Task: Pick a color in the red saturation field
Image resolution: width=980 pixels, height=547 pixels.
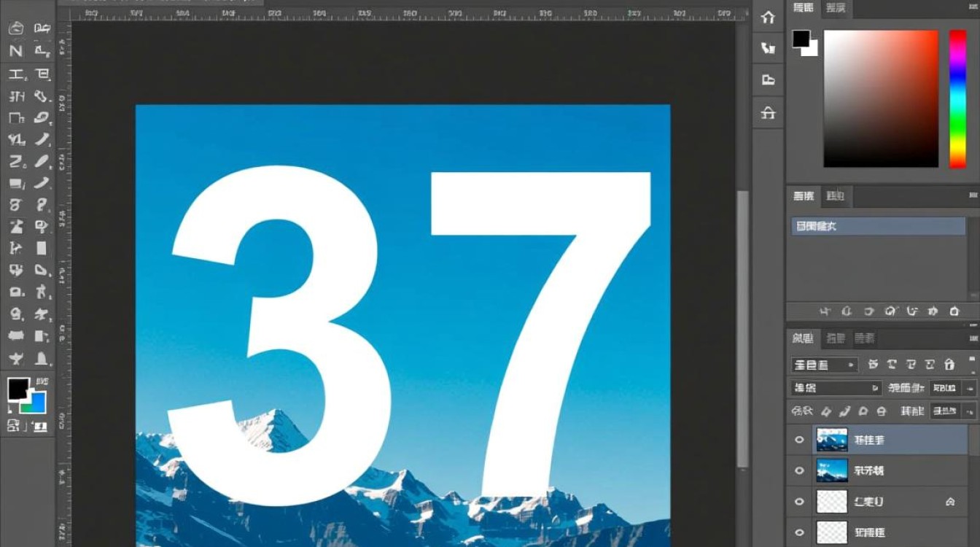Action: point(881,98)
